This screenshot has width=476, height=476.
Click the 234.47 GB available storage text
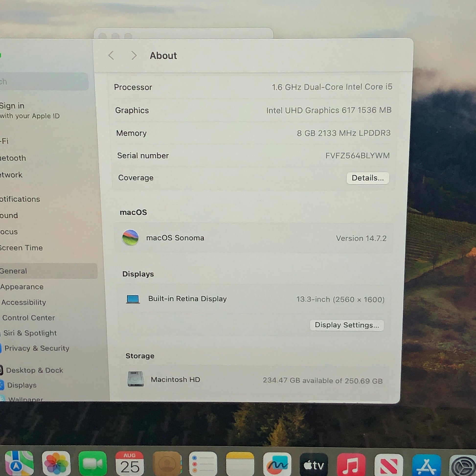tap(322, 380)
